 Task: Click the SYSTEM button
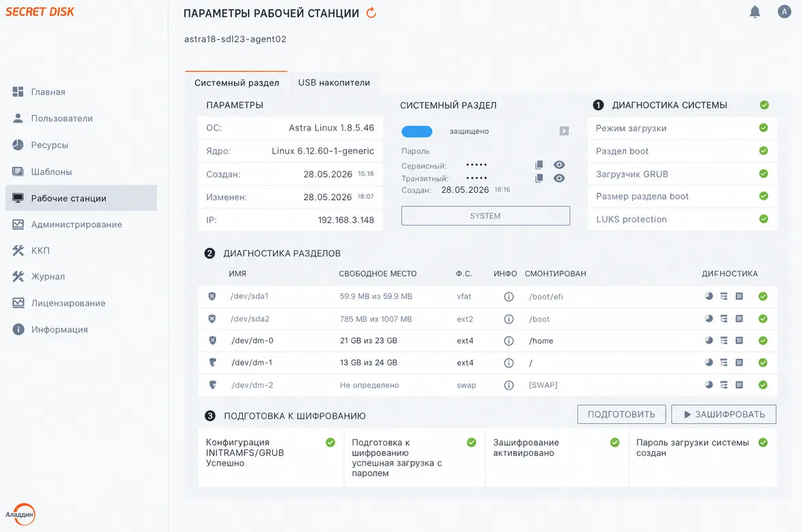485,216
